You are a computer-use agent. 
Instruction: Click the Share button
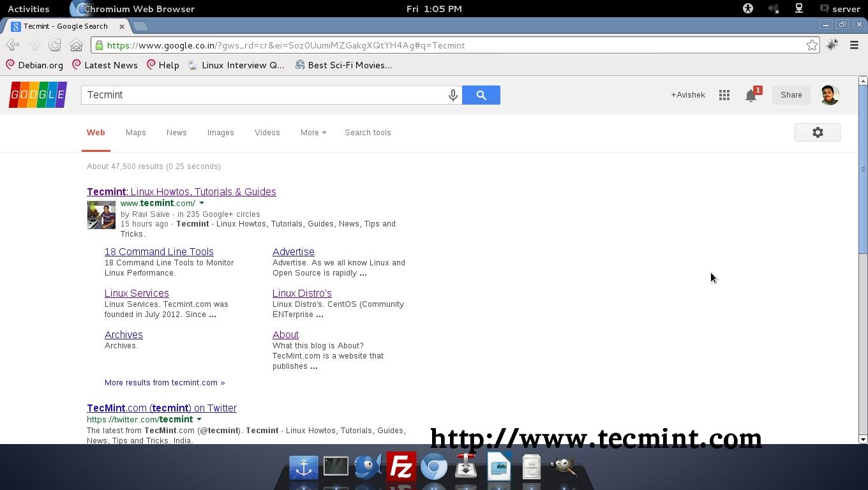tap(791, 95)
